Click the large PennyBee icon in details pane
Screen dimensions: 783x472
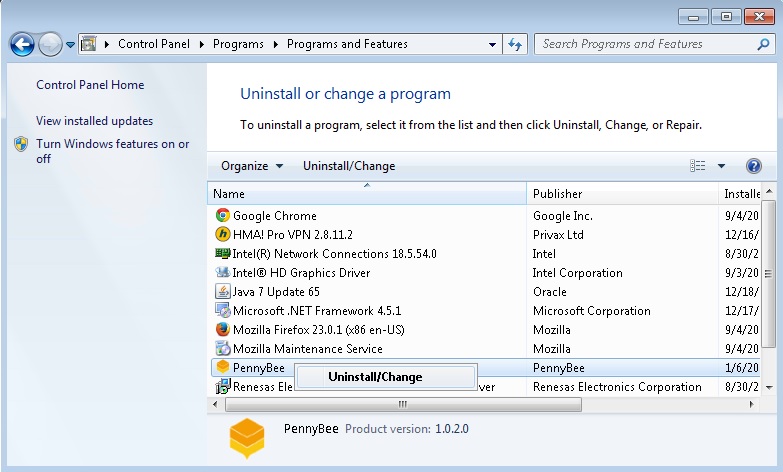[247, 438]
